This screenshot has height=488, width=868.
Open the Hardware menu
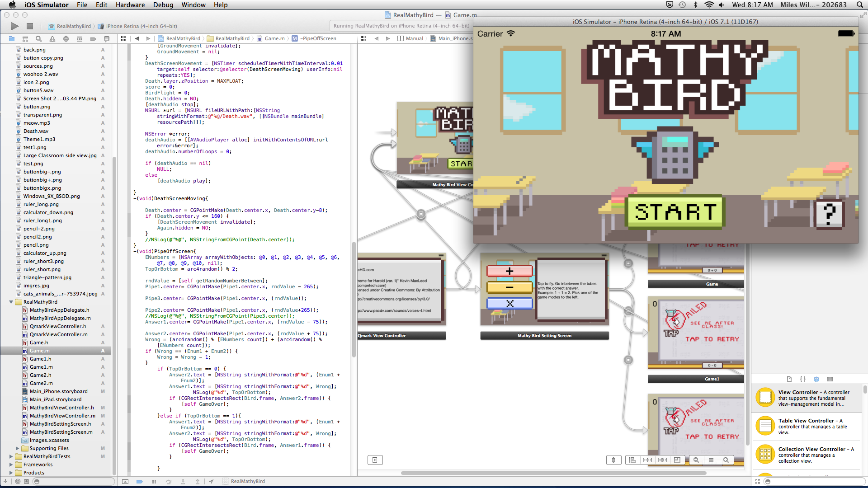[130, 5]
